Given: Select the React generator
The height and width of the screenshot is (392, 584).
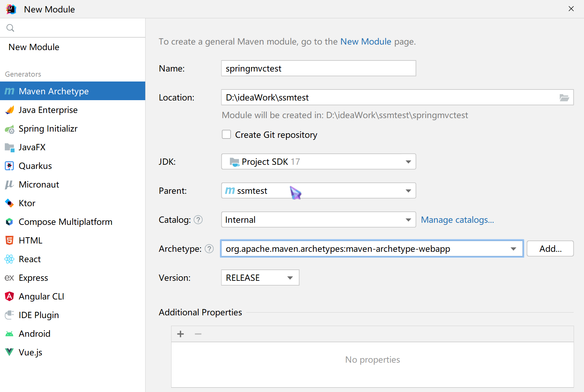Looking at the screenshot, I should click(x=73, y=259).
